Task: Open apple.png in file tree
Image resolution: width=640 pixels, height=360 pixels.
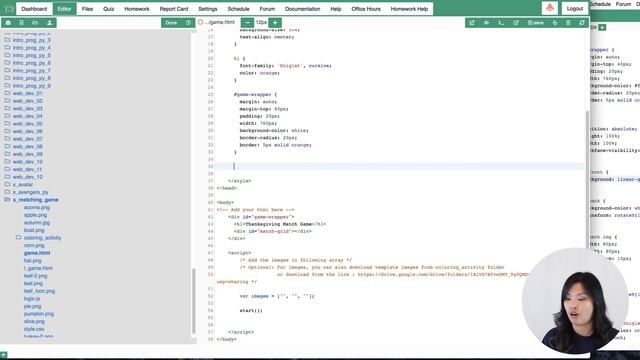Action: (x=35, y=215)
